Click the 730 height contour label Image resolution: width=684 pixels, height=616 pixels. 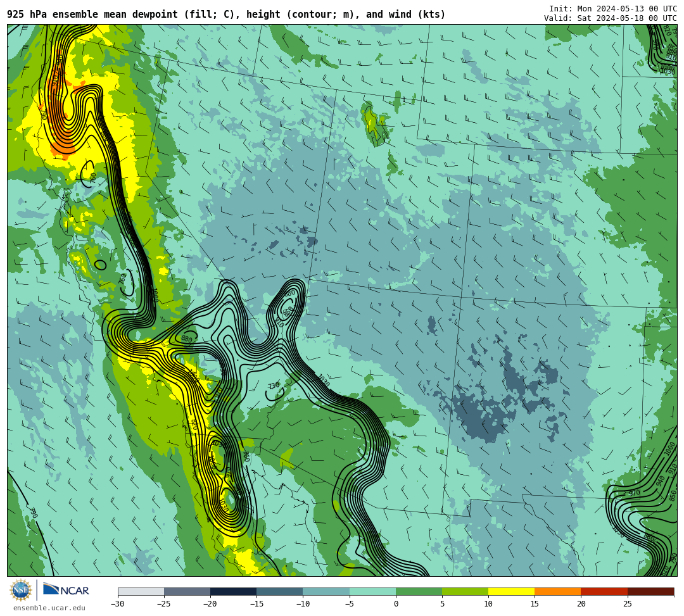(274, 386)
